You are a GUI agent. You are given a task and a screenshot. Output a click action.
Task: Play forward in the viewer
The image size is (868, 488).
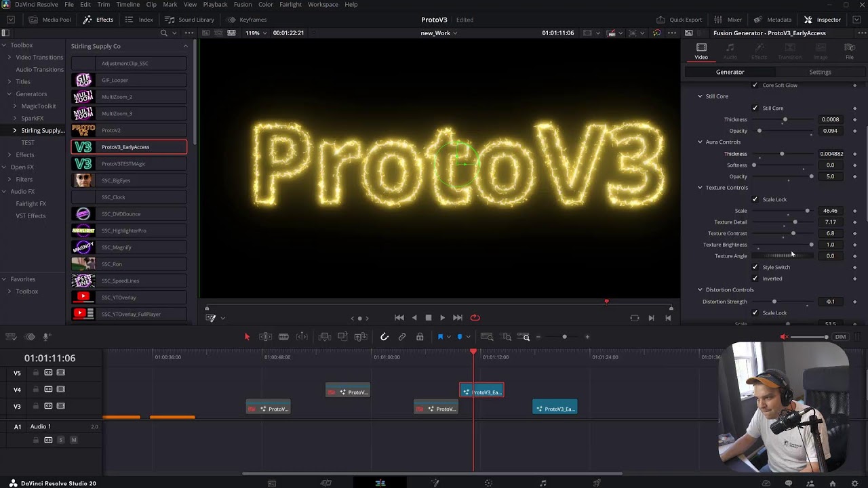click(x=443, y=317)
